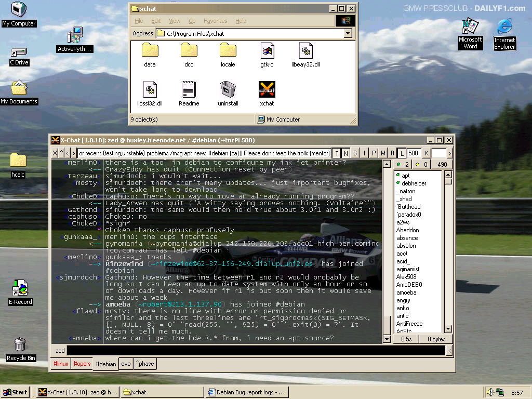Expand the Address bar dropdown

[348, 33]
